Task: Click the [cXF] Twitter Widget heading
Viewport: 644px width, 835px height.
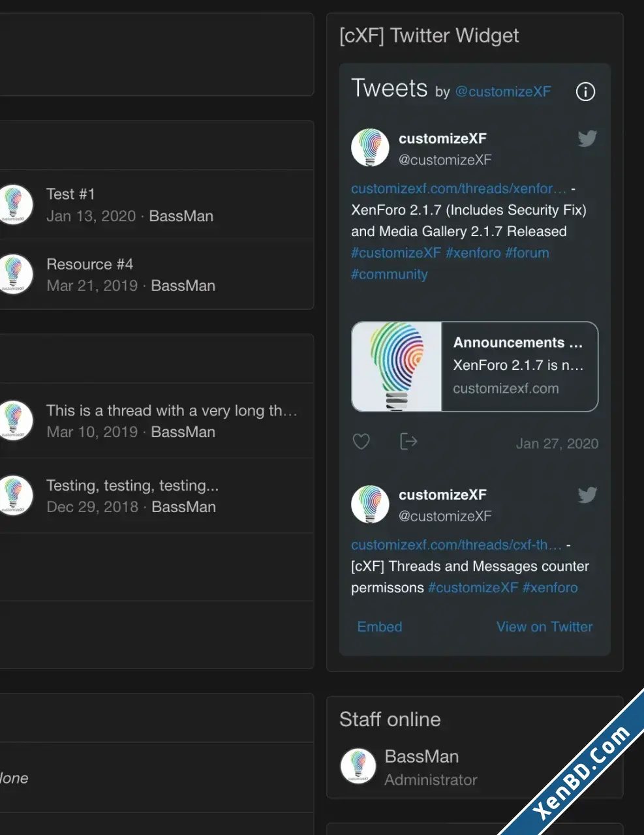Action: [429, 35]
